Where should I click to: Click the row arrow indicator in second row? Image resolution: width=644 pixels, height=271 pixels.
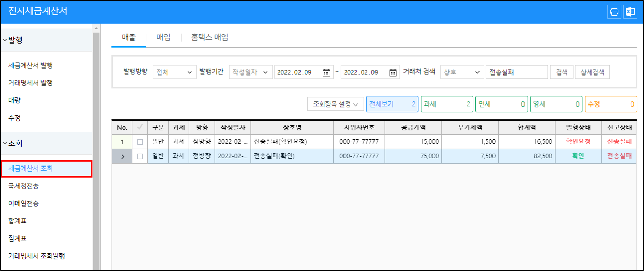point(122,156)
